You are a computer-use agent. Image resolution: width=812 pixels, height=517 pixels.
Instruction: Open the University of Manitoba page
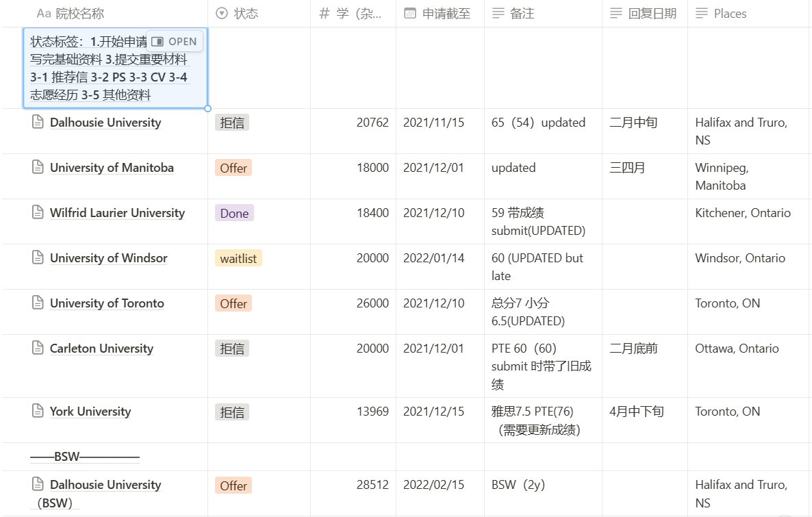[112, 168]
